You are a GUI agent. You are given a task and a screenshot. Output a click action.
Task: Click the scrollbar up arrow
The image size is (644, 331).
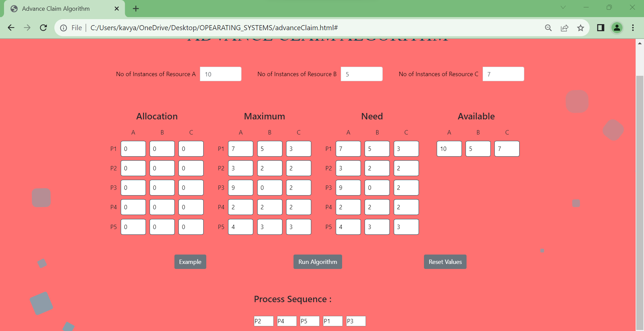640,43
